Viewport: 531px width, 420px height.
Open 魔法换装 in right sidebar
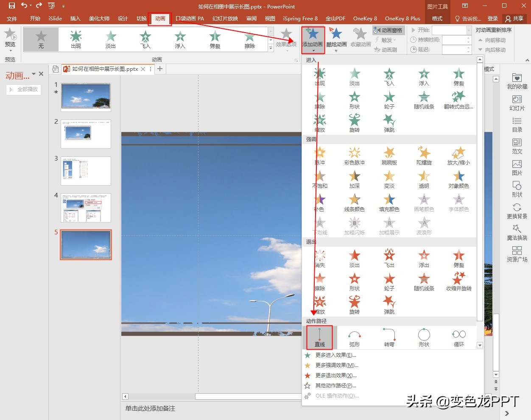click(517, 232)
